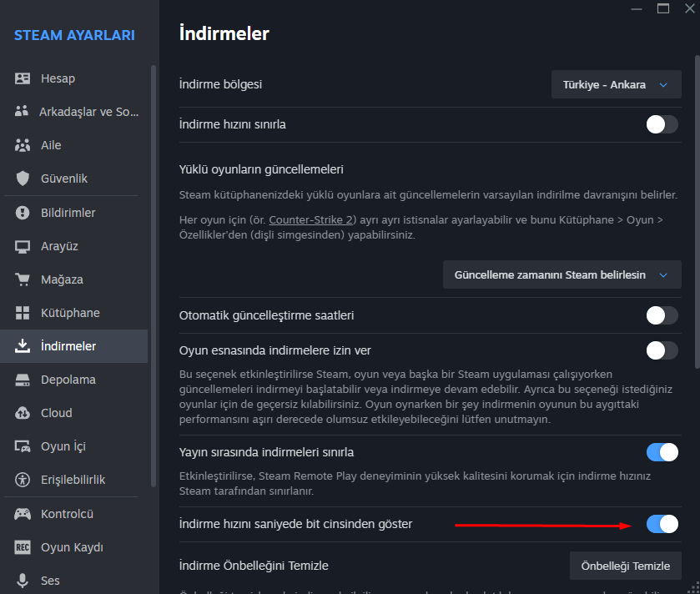Screen dimensions: 700x594
Task: Click the Erişilebilirlik accessibility icon
Action: (23, 480)
